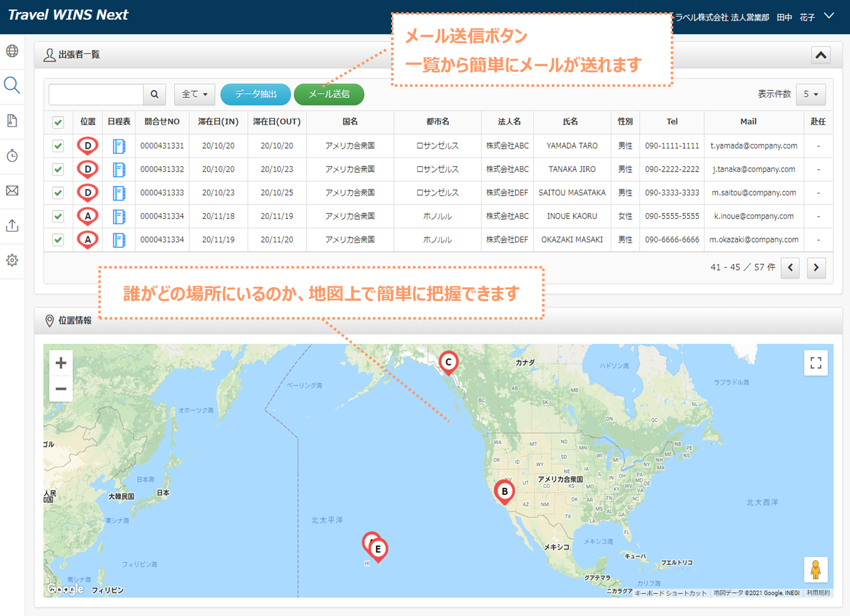Click the email t.yamada@company.com
Viewport: 850px width, 616px height.
[754, 146]
